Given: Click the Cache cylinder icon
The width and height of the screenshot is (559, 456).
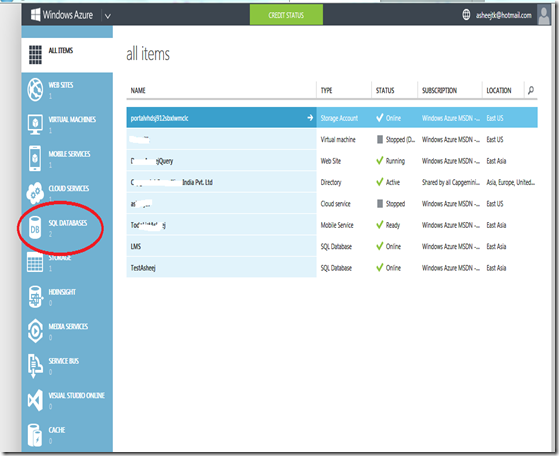Looking at the screenshot, I should pyautogui.click(x=35, y=435).
